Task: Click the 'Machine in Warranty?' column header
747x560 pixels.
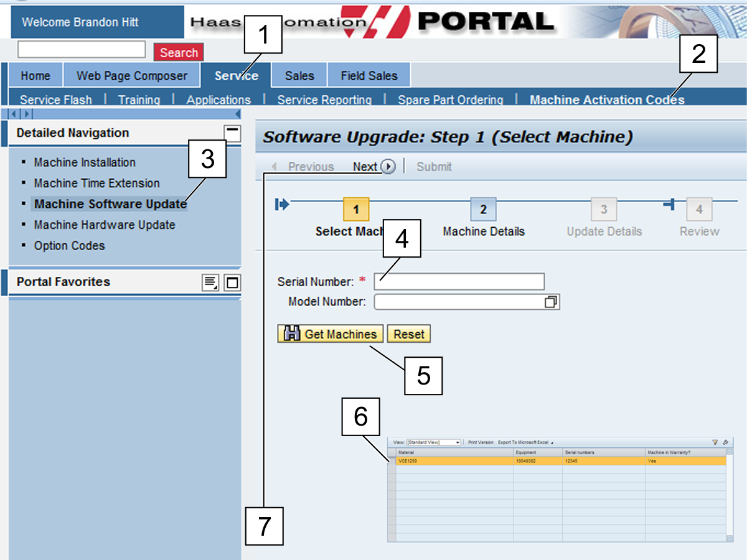Action: point(685,452)
